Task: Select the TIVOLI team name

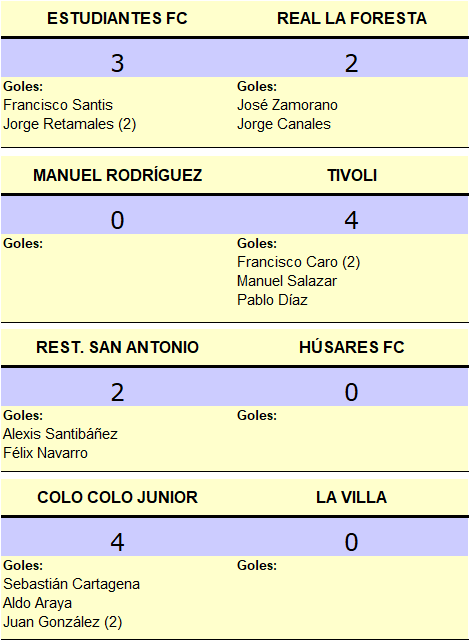Action: pos(352,175)
